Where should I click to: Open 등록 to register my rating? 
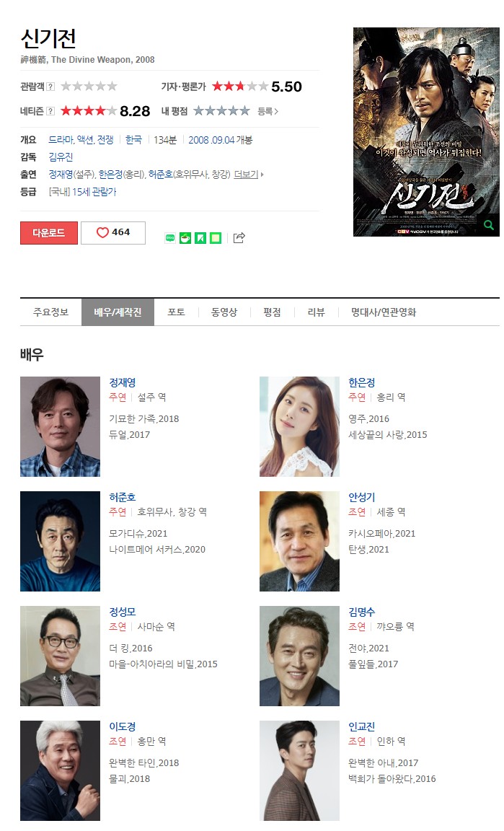tap(268, 111)
